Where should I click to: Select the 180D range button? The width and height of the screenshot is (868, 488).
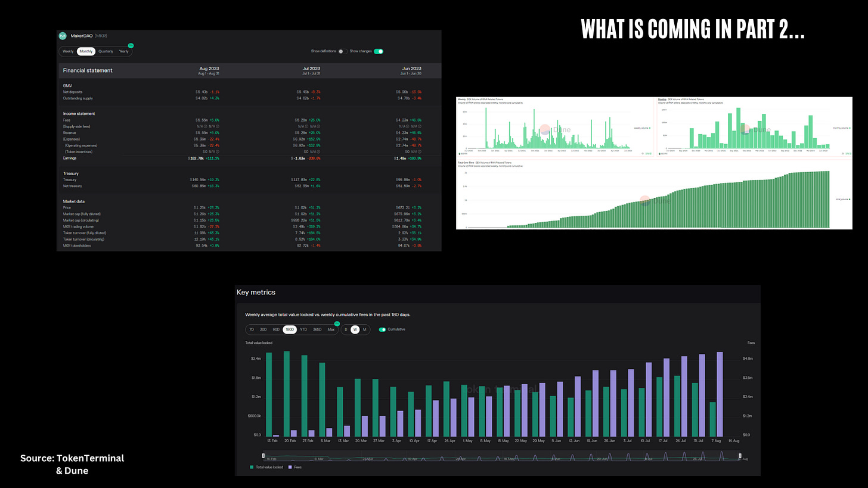click(x=290, y=330)
